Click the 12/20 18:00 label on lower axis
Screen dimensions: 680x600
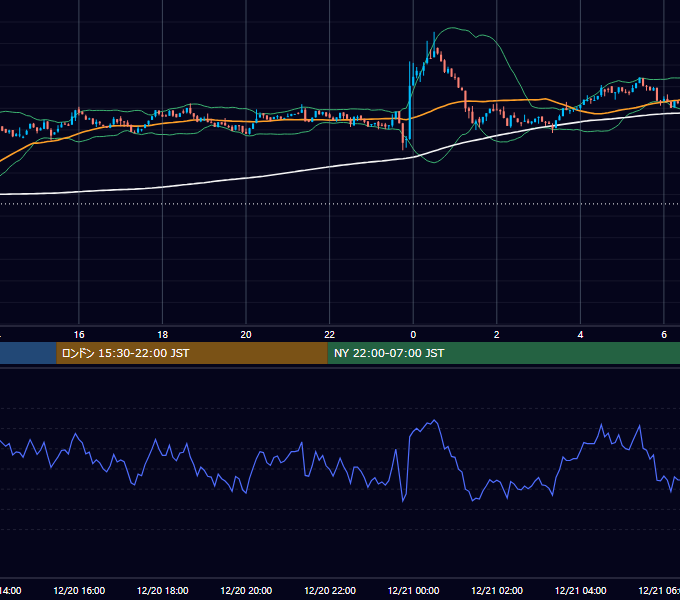(x=163, y=591)
